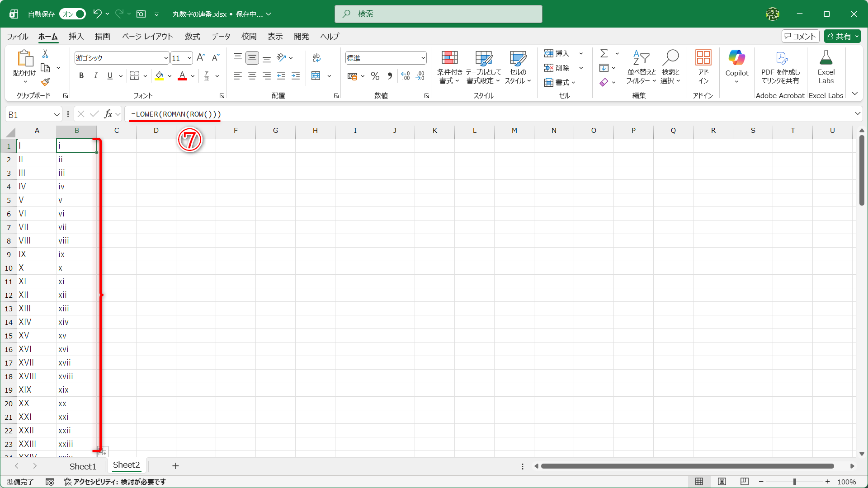The width and height of the screenshot is (868, 488).
Task: Click the 共有 share button
Action: [842, 36]
